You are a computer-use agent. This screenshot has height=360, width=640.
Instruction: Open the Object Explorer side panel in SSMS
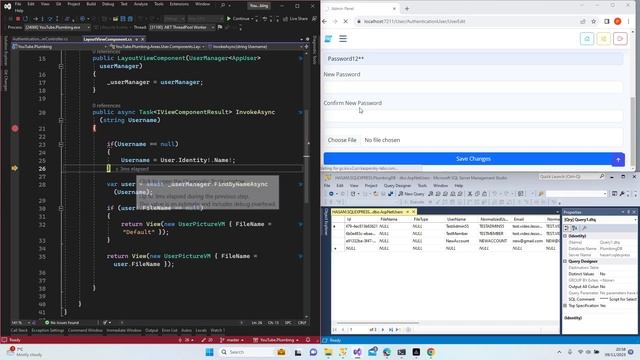pyautogui.click(x=326, y=222)
